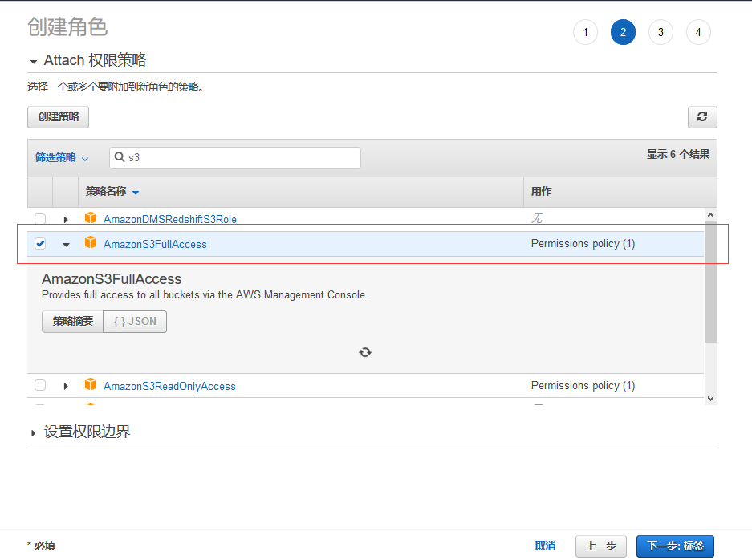Click the policy list scrollbar thumb
Screen dimensions: 752x560
[x=711, y=283]
